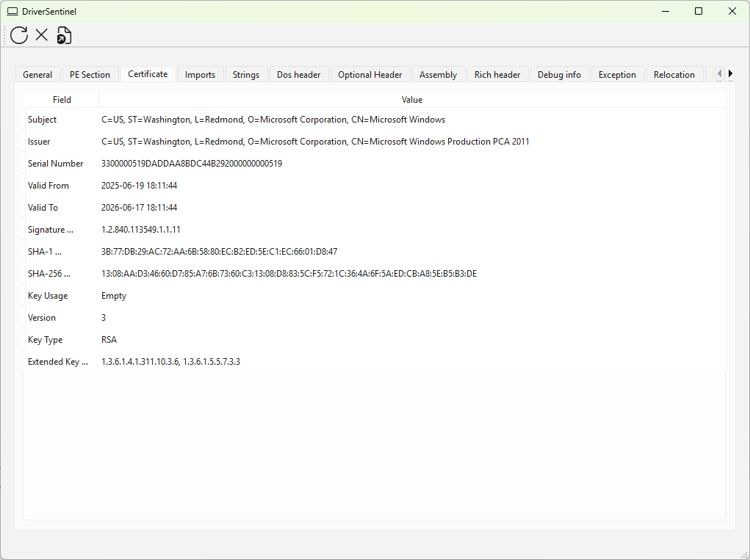This screenshot has width=750, height=560.
Task: Select the Serial Number row
Action: (56, 164)
